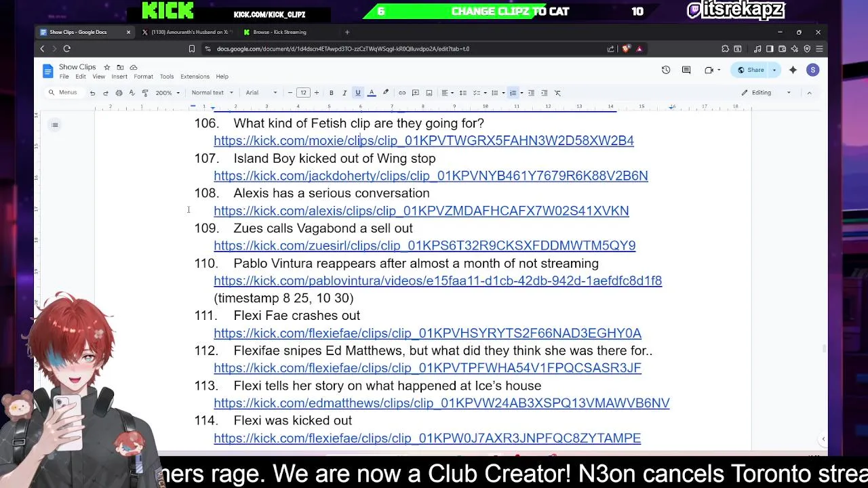Add a comment with the toolbar icon
Viewport: 868px width, 488px height.
tap(416, 93)
